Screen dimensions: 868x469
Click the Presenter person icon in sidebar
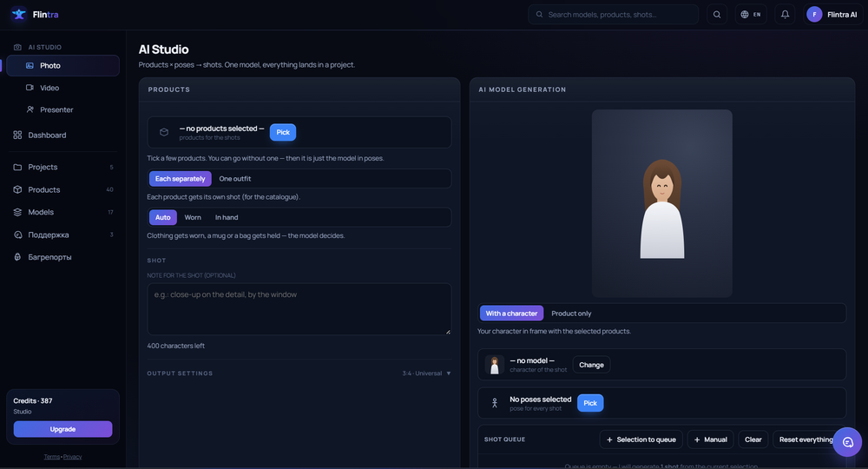click(30, 109)
